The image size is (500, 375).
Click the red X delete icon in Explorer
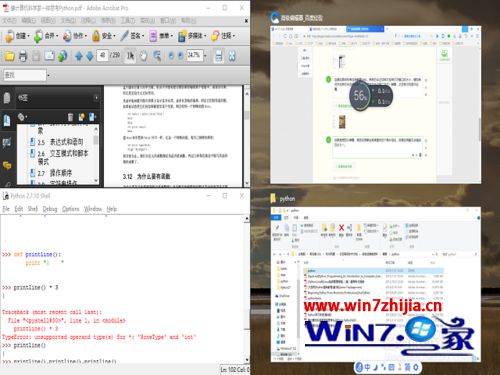pos(341,228)
